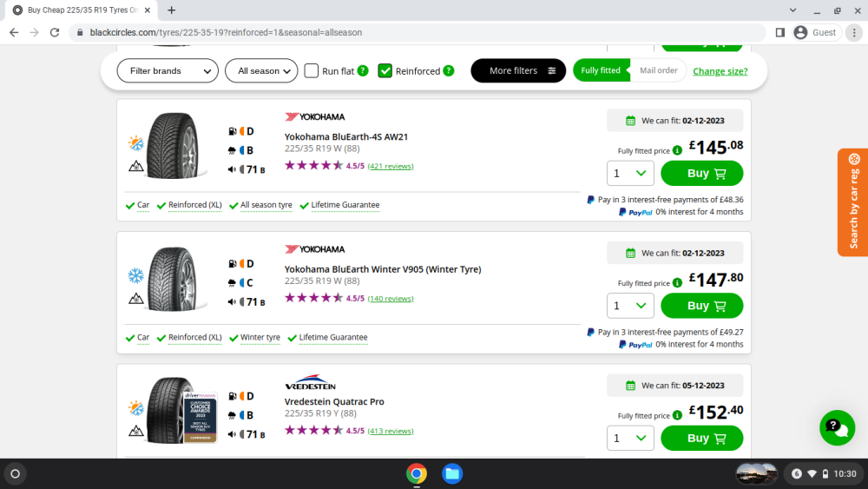Screen dimensions: 868x489
Task: Open Run flat help question icon
Action: pos(363,71)
